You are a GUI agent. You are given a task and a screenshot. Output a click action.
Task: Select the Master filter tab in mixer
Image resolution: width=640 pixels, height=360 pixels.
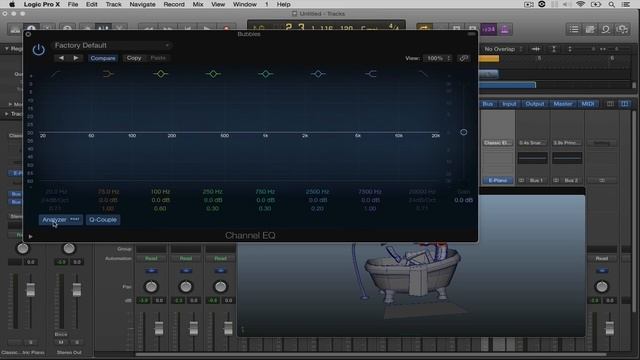point(562,104)
